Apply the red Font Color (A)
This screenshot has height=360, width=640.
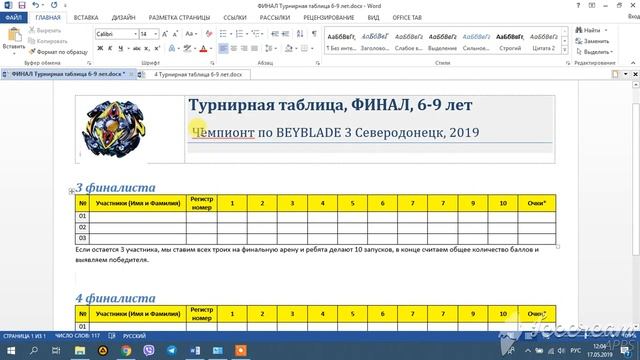click(203, 49)
